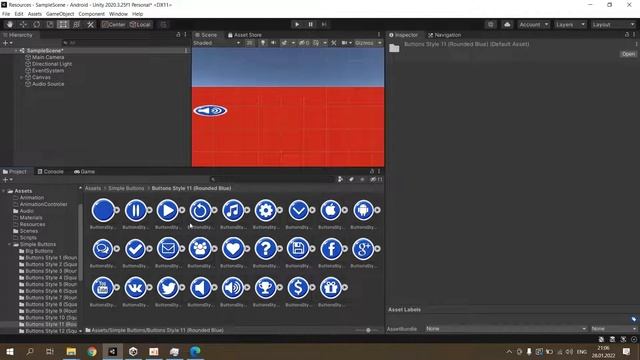Select Main Camera in Hierarchy
This screenshot has width=640, height=360.
pos(48,58)
